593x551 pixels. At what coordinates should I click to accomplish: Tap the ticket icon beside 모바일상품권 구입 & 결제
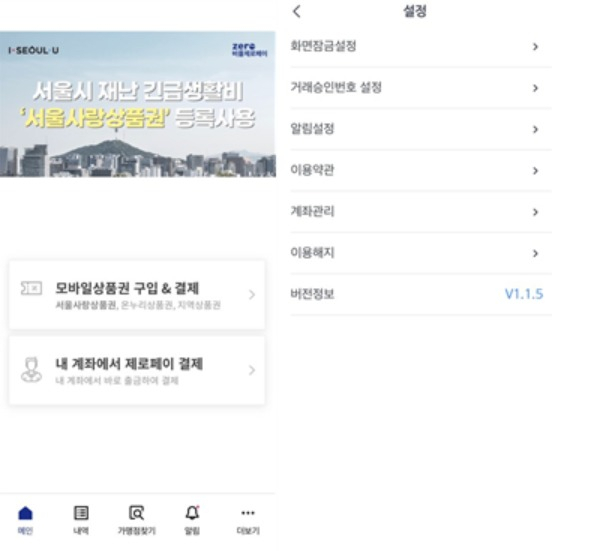coord(31,289)
